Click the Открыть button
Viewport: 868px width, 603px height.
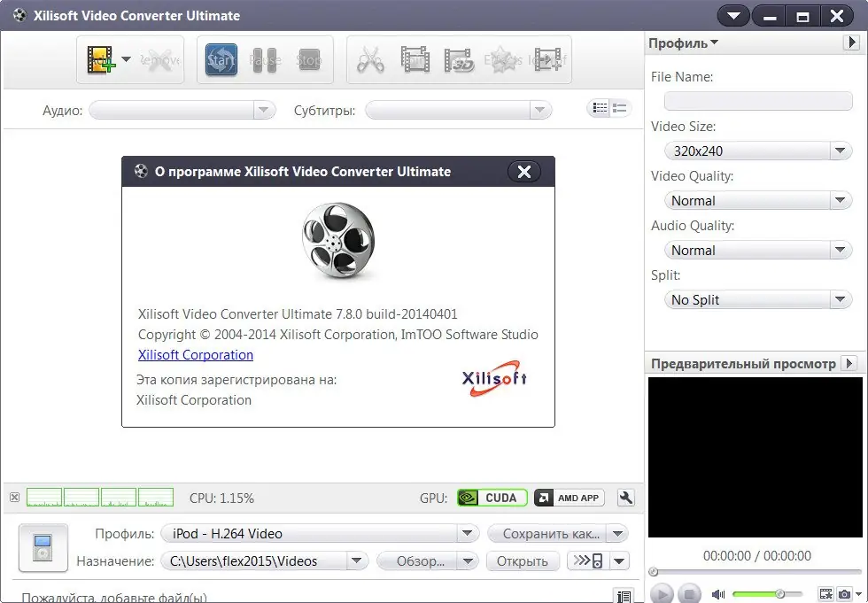click(x=522, y=561)
